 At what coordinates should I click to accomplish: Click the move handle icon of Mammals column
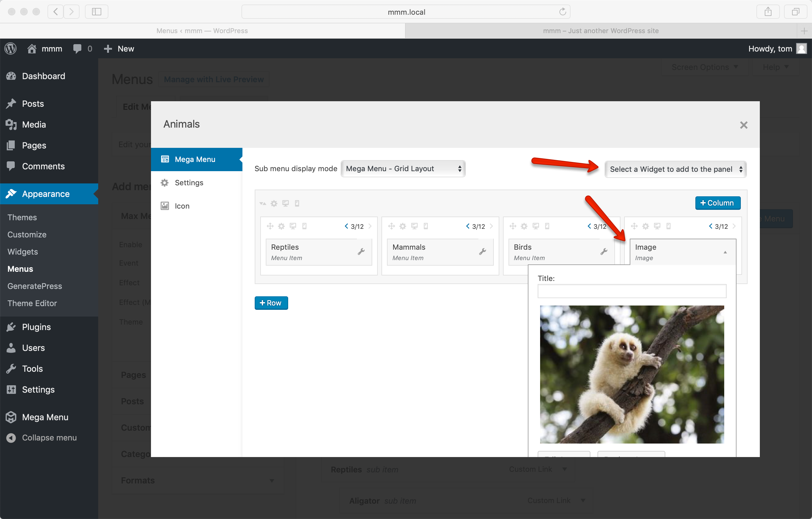(x=391, y=226)
